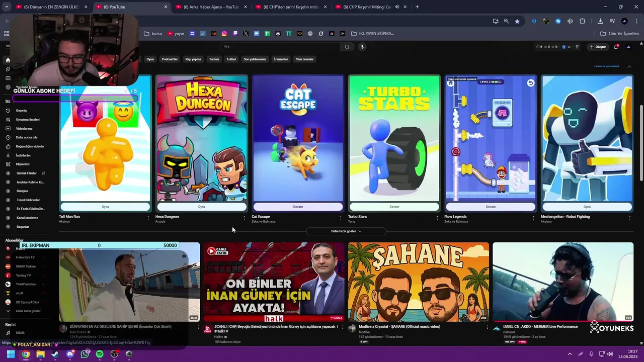Open options menu for Tall Man Run
The height and width of the screenshot is (362, 644).
coord(148,218)
